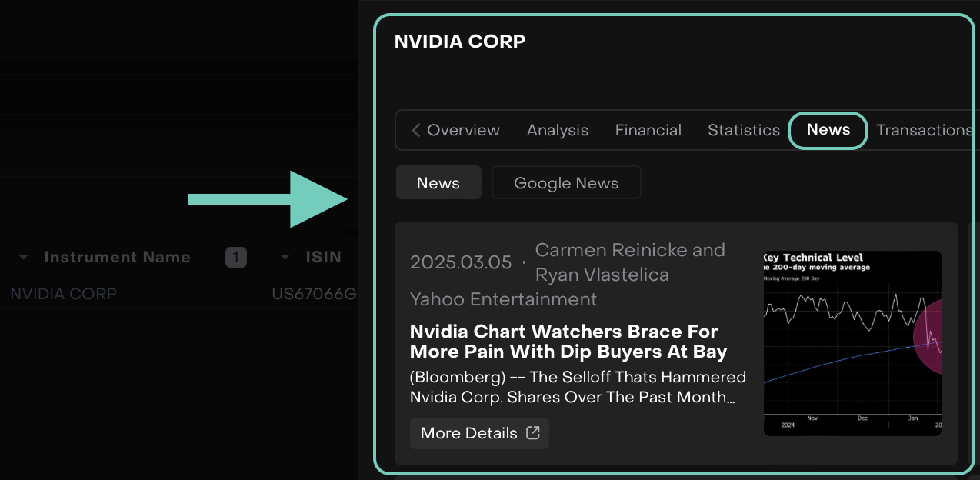Open the Instrument Name column dropdown arrow
This screenshot has height=480, width=980.
click(x=23, y=257)
